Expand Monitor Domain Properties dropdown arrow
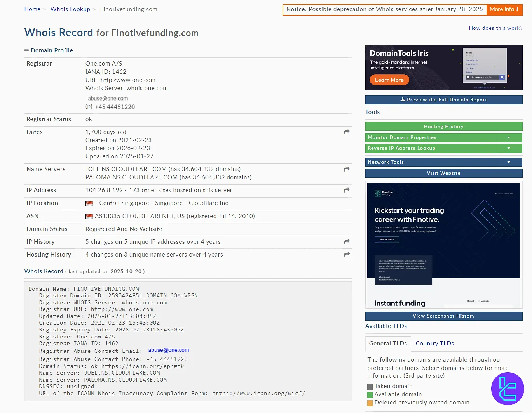This screenshot has width=532, height=413. pos(509,137)
